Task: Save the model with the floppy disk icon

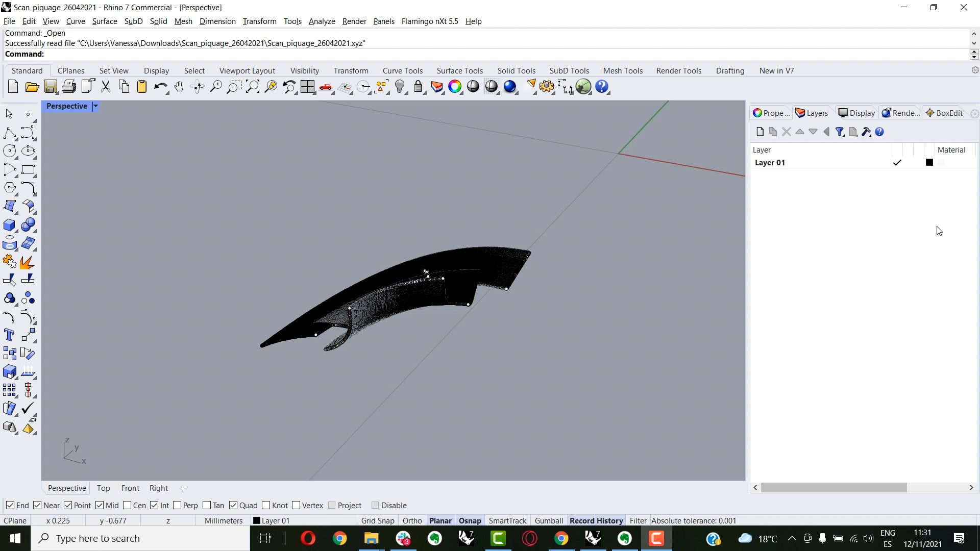Action: pyautogui.click(x=50, y=87)
